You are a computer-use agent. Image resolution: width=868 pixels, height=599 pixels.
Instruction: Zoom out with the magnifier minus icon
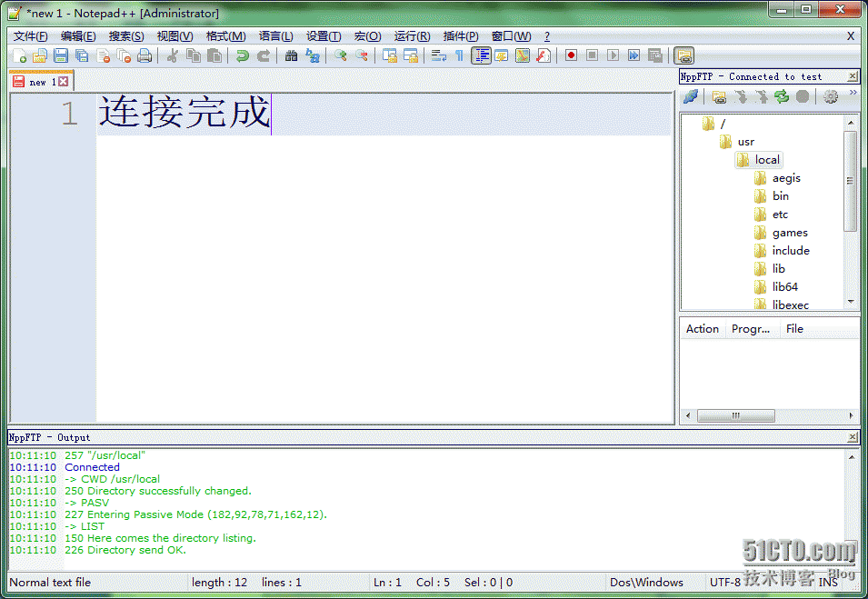(362, 55)
